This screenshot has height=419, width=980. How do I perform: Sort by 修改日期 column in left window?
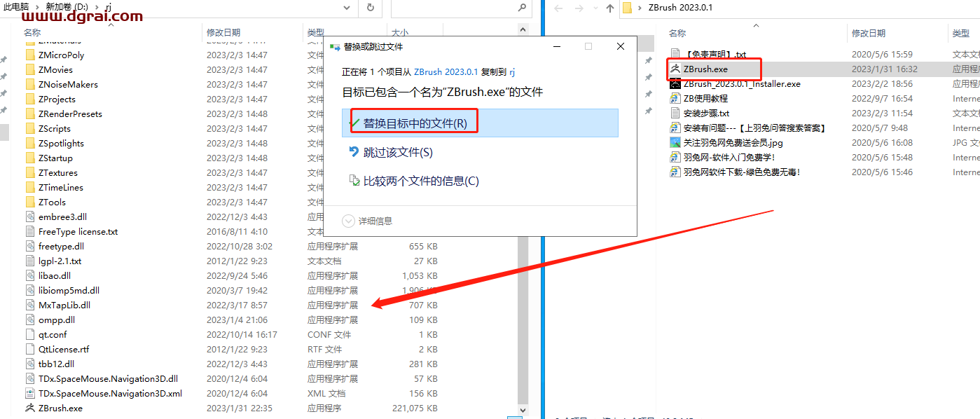[x=223, y=32]
